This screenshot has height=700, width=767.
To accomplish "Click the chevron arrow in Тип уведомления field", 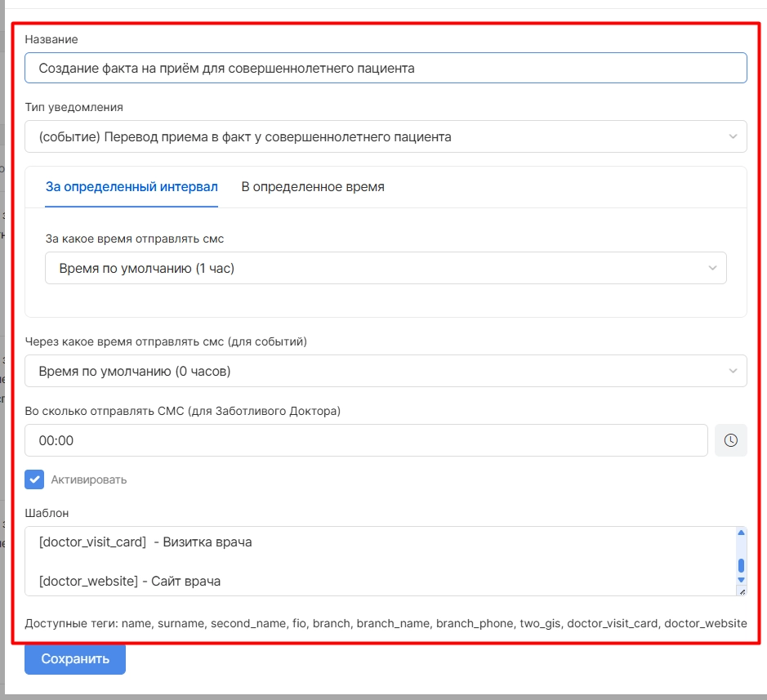I will [x=732, y=137].
